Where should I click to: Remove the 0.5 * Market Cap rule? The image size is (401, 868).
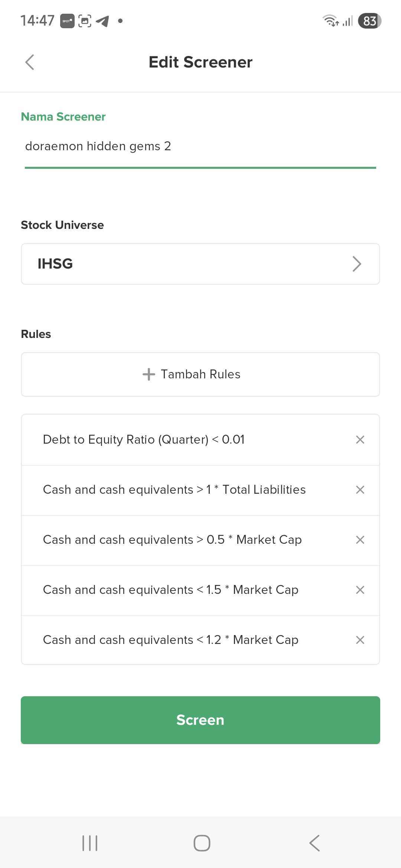[x=360, y=540]
